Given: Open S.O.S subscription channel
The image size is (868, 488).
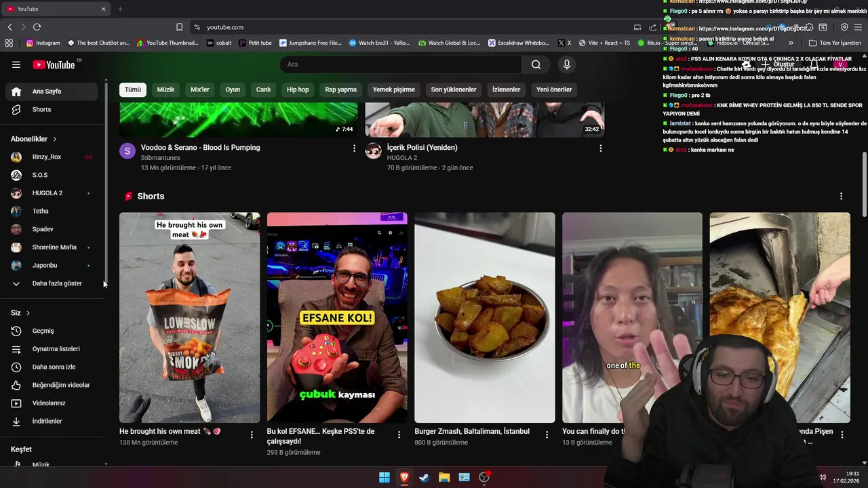Looking at the screenshot, I should coord(52,175).
